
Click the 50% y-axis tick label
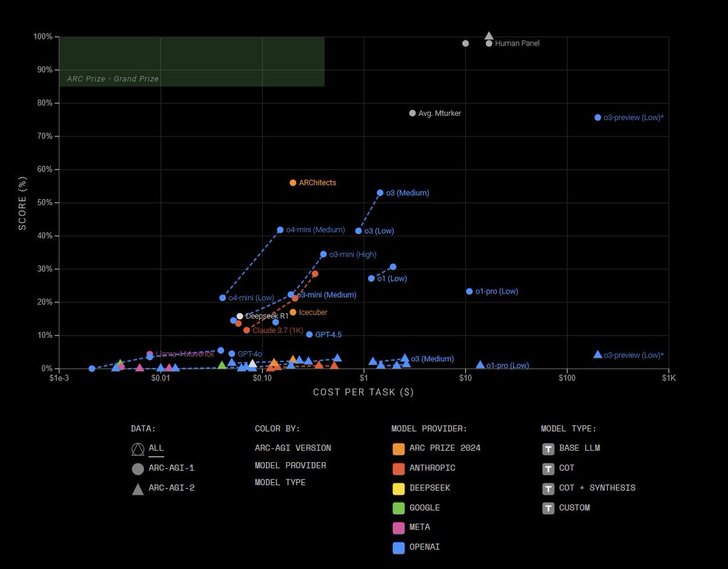(x=45, y=203)
